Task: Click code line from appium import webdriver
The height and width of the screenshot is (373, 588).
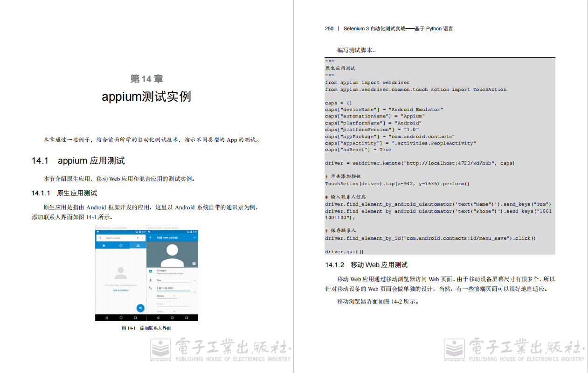Action: point(367,83)
